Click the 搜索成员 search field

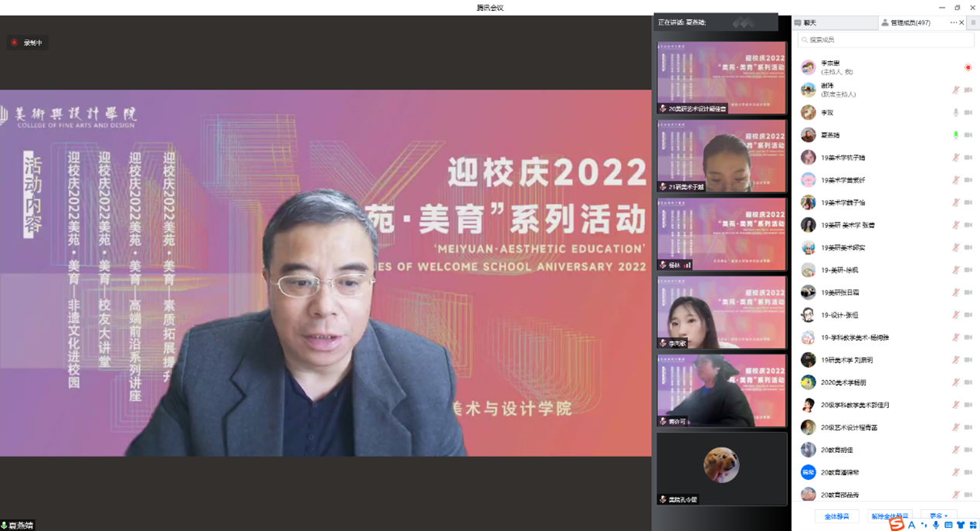pyautogui.click(x=885, y=39)
